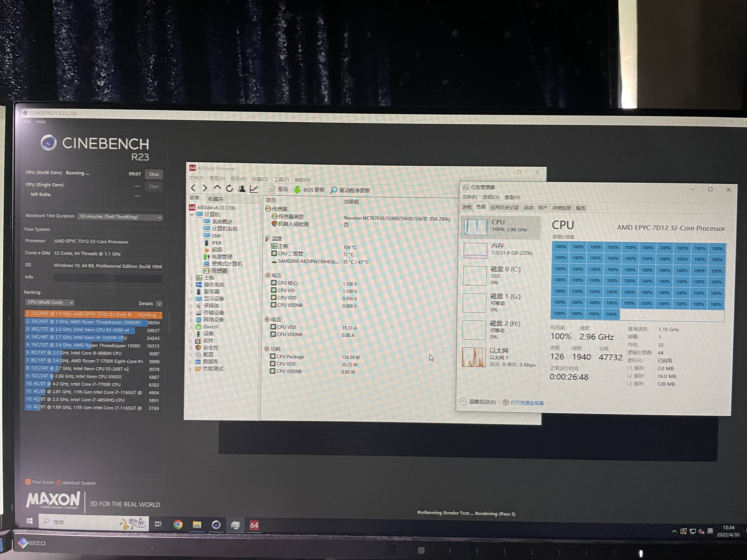Collapse the 计算机 tree node
The image size is (747, 560).
(192, 215)
